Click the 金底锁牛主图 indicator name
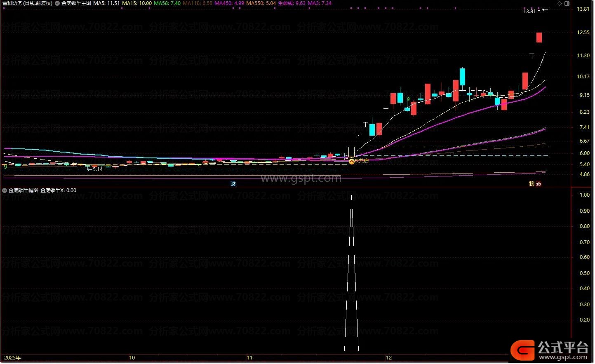The width and height of the screenshot is (595, 364). coord(76,3)
